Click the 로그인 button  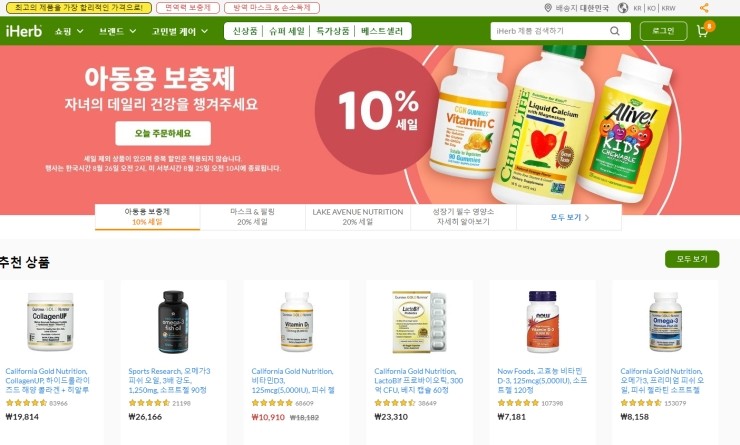click(663, 31)
